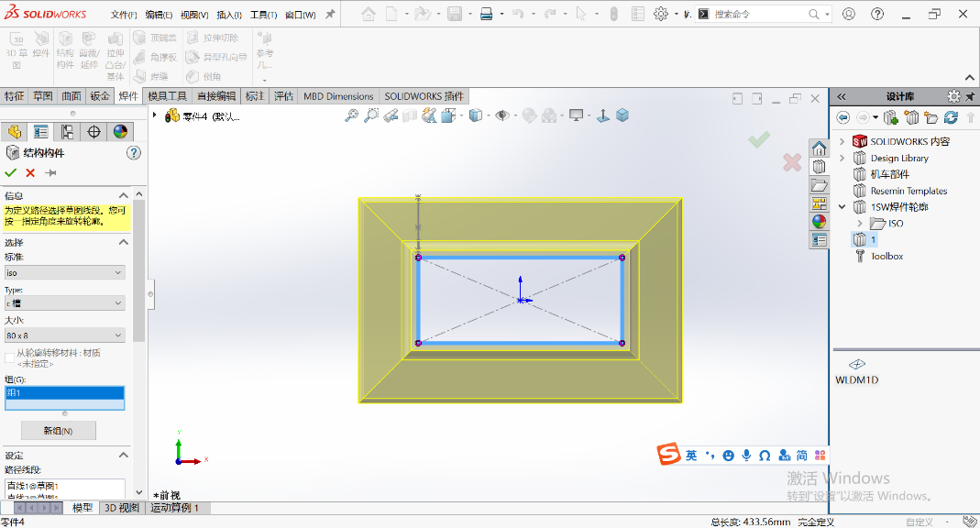This screenshot has width=980, height=528.
Task: Switch to the 钣金 ribbon tab
Action: click(x=100, y=95)
